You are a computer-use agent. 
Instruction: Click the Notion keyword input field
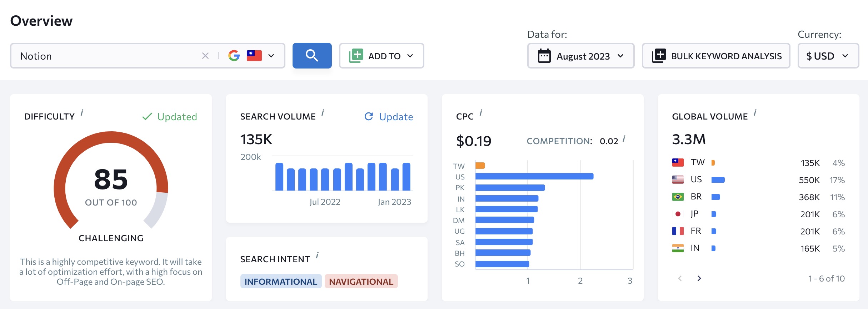click(107, 56)
